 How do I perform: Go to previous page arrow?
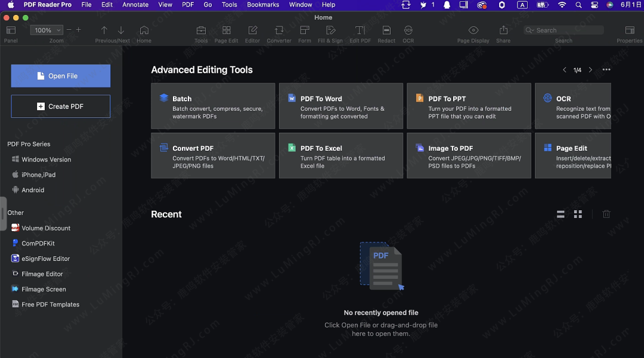(x=104, y=30)
